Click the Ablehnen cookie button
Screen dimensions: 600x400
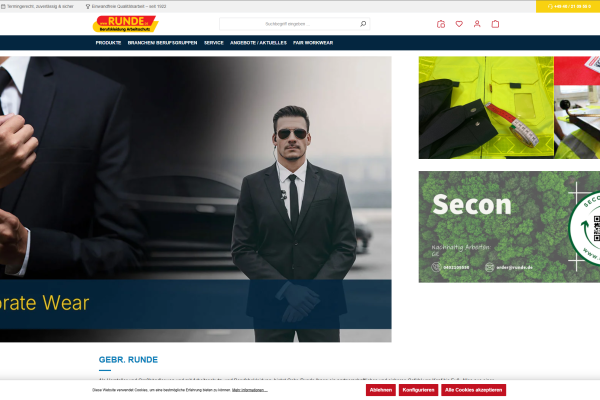click(x=380, y=390)
